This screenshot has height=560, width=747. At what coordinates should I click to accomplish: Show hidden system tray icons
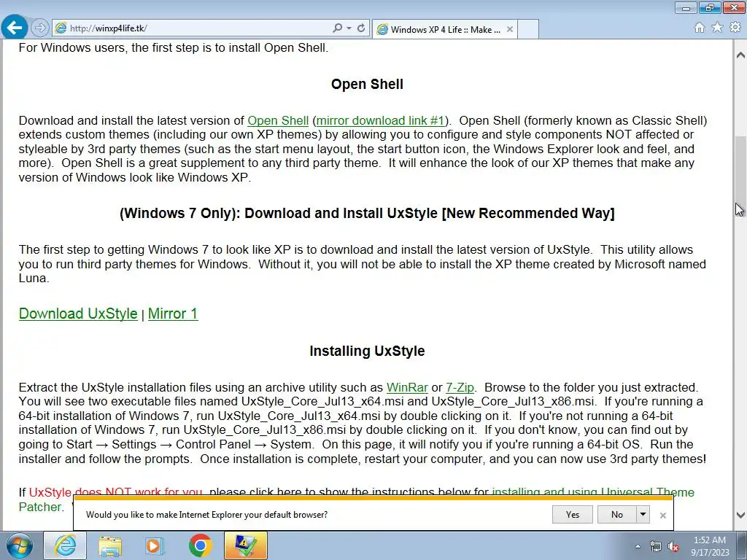[x=638, y=546]
